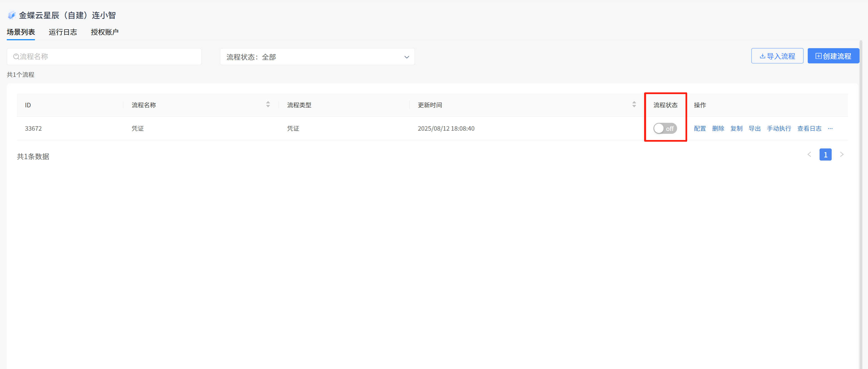Click the Kingdee app logo icon
Image resolution: width=868 pixels, height=369 pixels.
point(12,15)
